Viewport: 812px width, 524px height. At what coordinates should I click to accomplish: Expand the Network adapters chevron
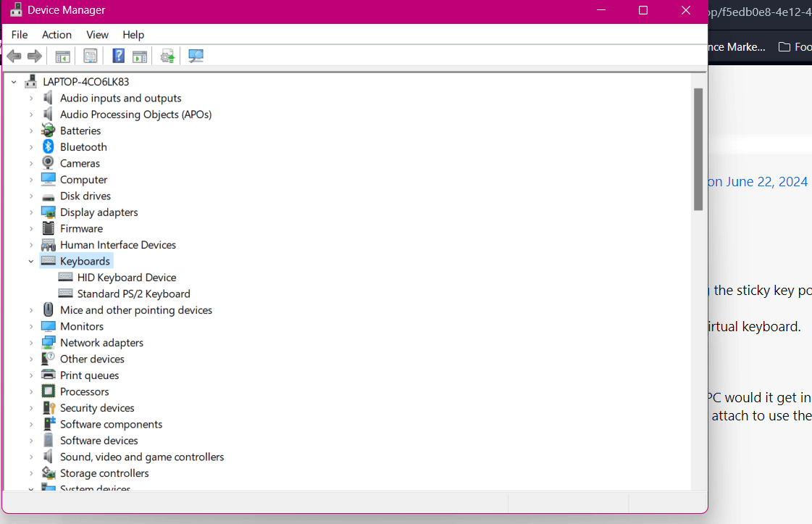pos(31,343)
